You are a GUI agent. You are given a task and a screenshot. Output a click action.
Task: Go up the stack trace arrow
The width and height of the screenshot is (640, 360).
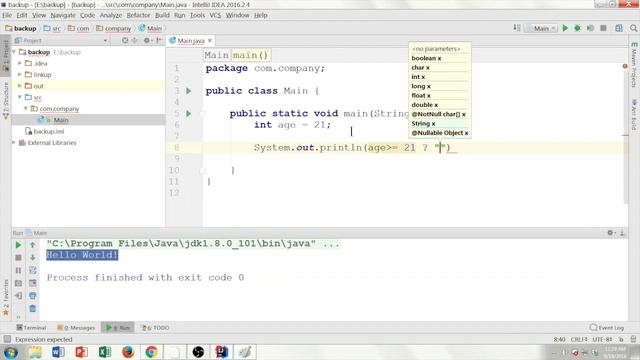click(33, 245)
